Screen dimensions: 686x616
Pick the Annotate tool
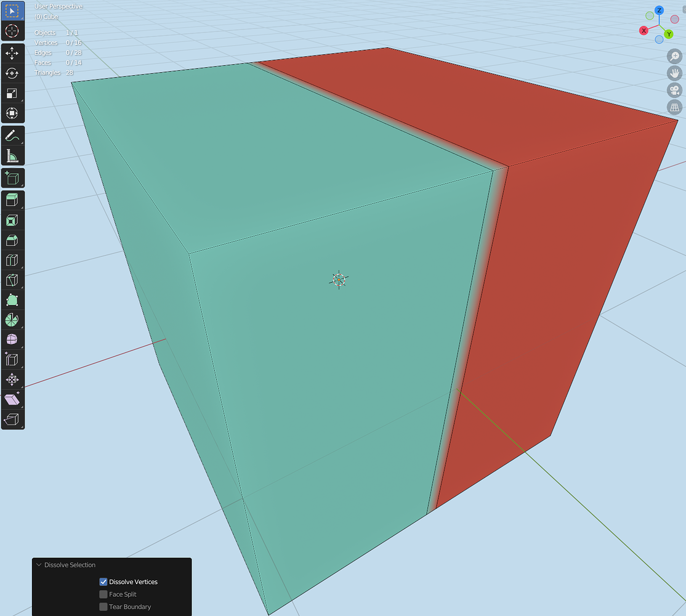click(x=12, y=136)
